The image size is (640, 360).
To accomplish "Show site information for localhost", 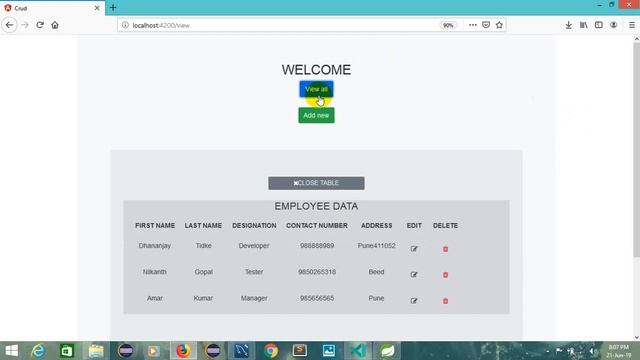I will (x=125, y=25).
